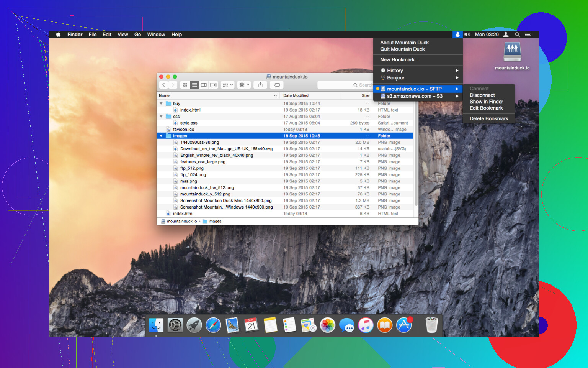588x368 pixels.
Task: Click the volume icon in menu bar
Action: coord(467,34)
